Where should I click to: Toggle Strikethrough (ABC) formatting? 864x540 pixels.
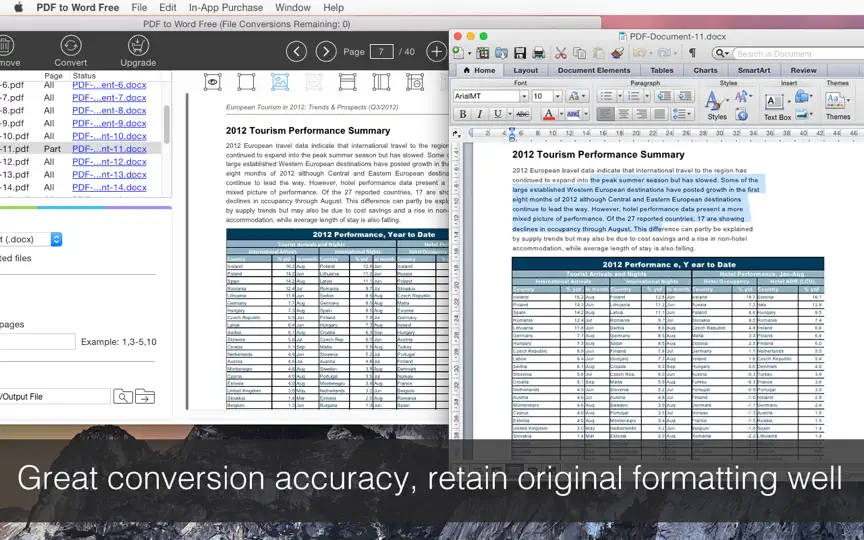tap(522, 114)
